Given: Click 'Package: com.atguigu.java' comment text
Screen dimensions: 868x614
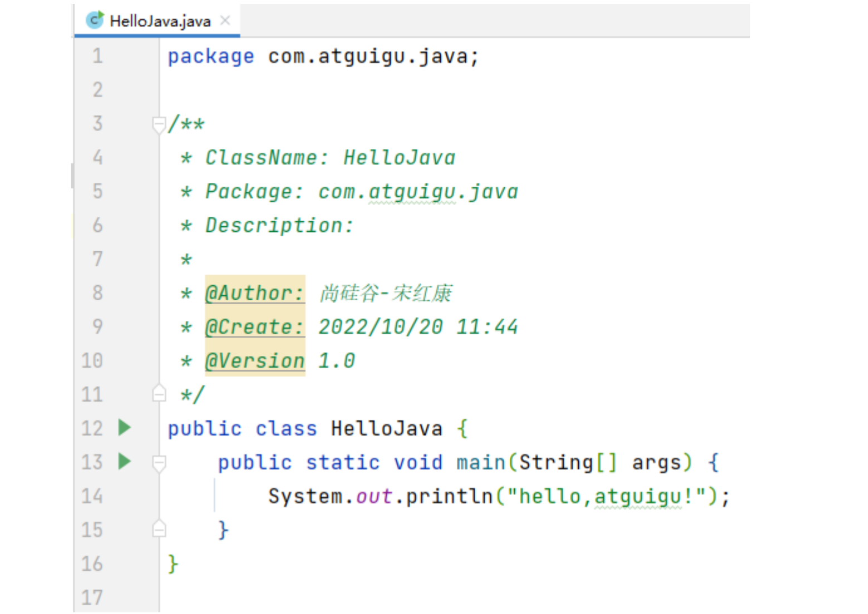Looking at the screenshot, I should coord(362,192).
